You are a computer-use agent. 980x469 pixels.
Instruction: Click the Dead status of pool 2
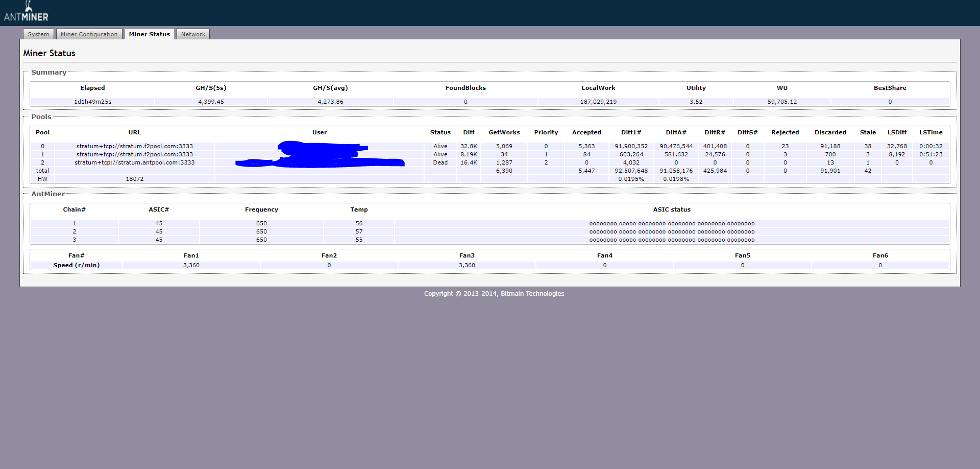tap(440, 162)
